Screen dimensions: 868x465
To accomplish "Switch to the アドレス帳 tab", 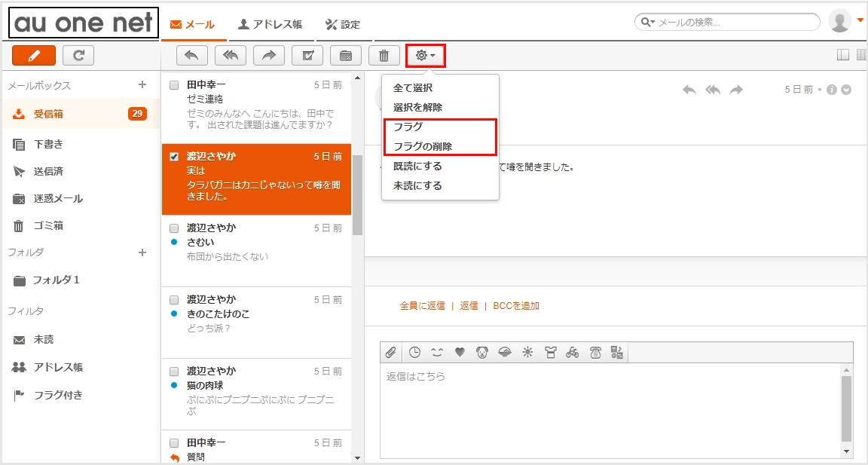I will pos(270,24).
